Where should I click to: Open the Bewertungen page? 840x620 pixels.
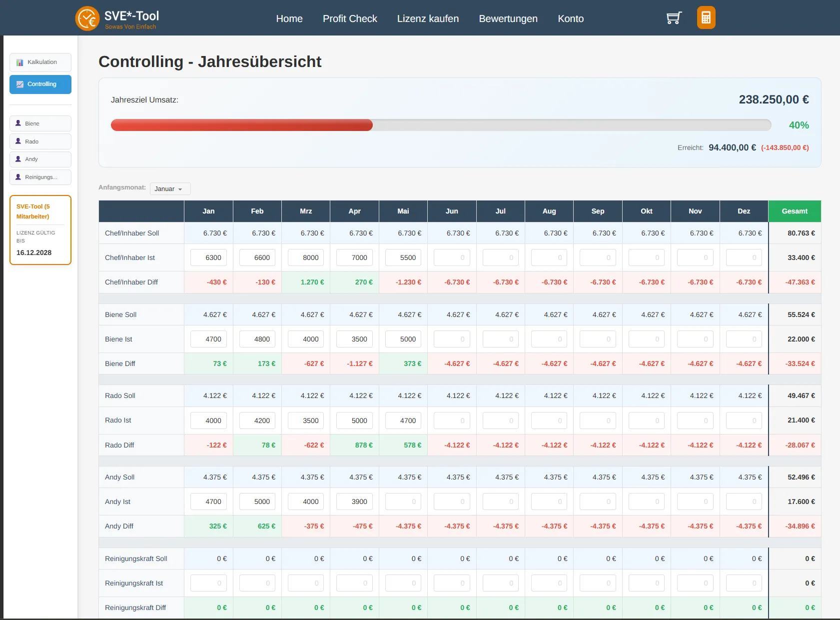tap(508, 18)
